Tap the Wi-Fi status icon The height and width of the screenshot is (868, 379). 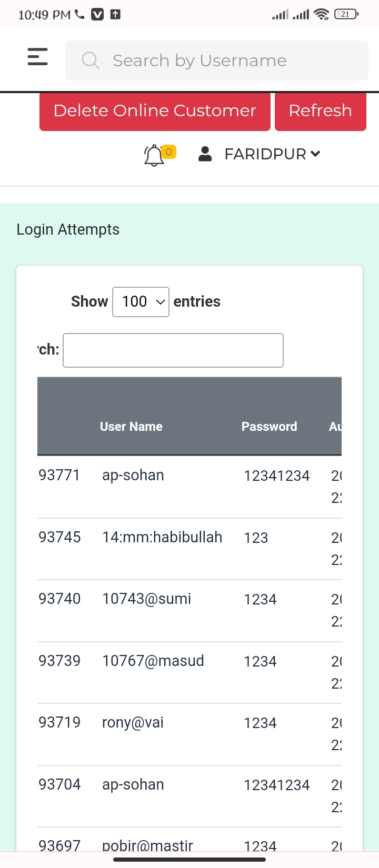coord(321,14)
